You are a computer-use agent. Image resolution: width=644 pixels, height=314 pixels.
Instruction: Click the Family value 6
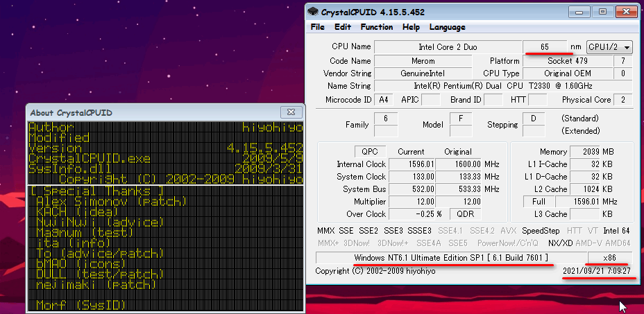pos(386,119)
